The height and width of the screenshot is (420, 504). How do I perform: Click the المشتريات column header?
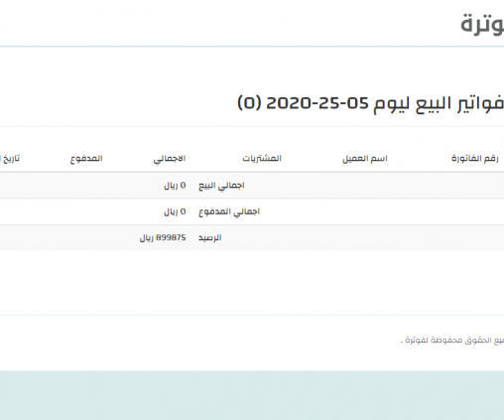tap(262, 159)
